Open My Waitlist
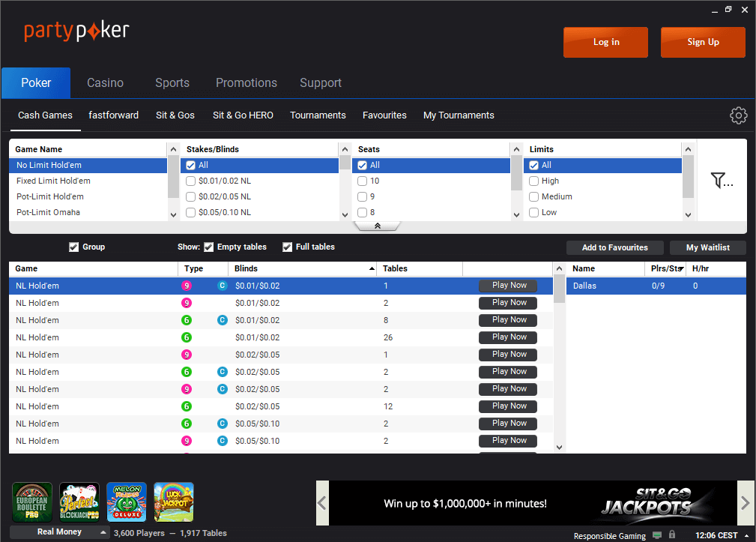This screenshot has width=756, height=542. [x=708, y=247]
